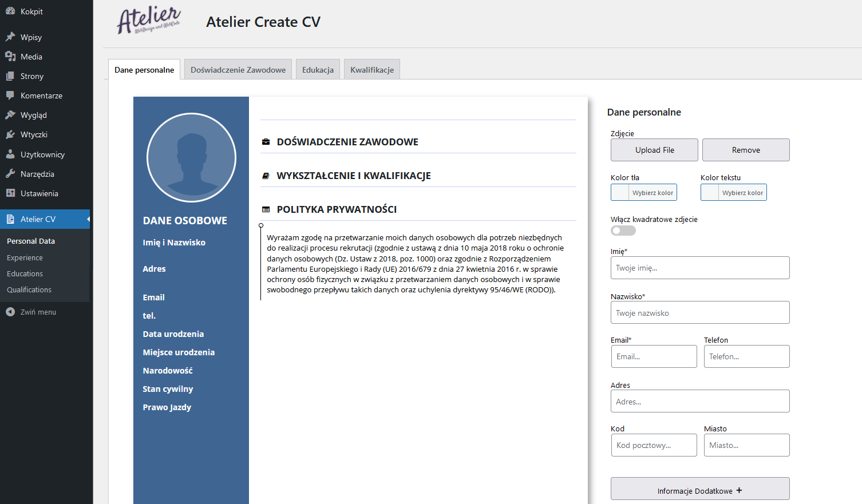
Task: Click the icon beside Polityka Prywatności
Action: click(x=266, y=209)
